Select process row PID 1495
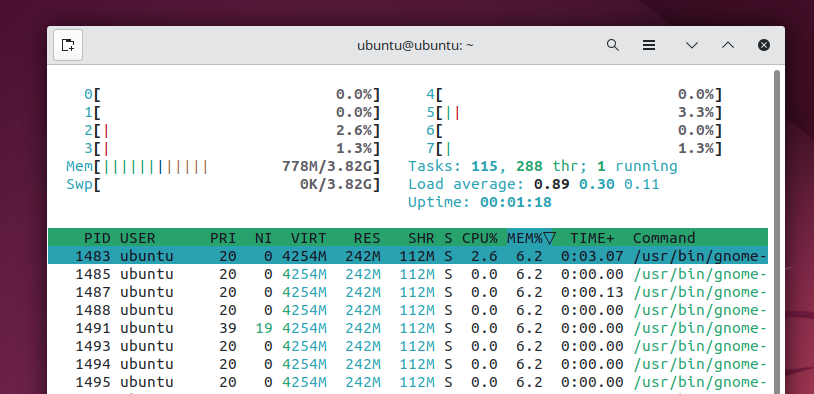Screen dimensions: 814x394 click(408, 383)
